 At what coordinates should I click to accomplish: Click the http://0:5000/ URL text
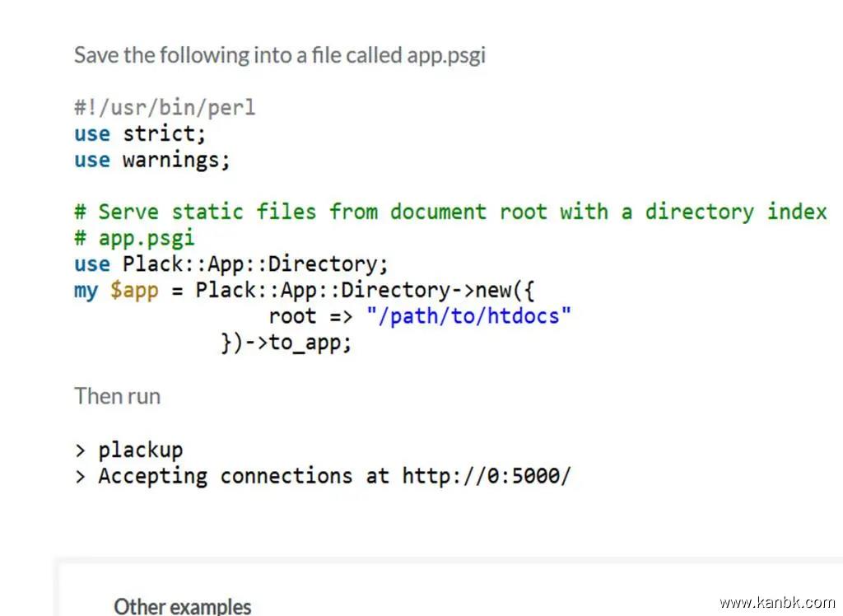[x=486, y=476]
